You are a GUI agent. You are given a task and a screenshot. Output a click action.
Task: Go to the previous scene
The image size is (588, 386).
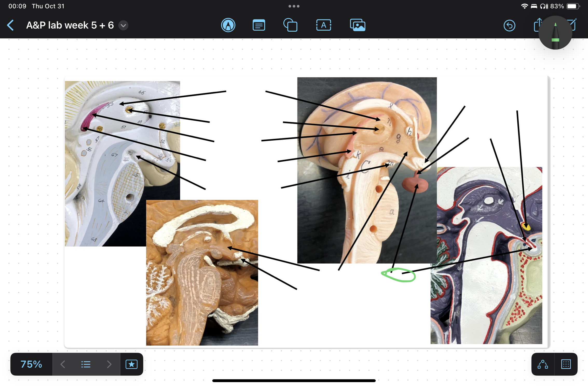point(63,364)
